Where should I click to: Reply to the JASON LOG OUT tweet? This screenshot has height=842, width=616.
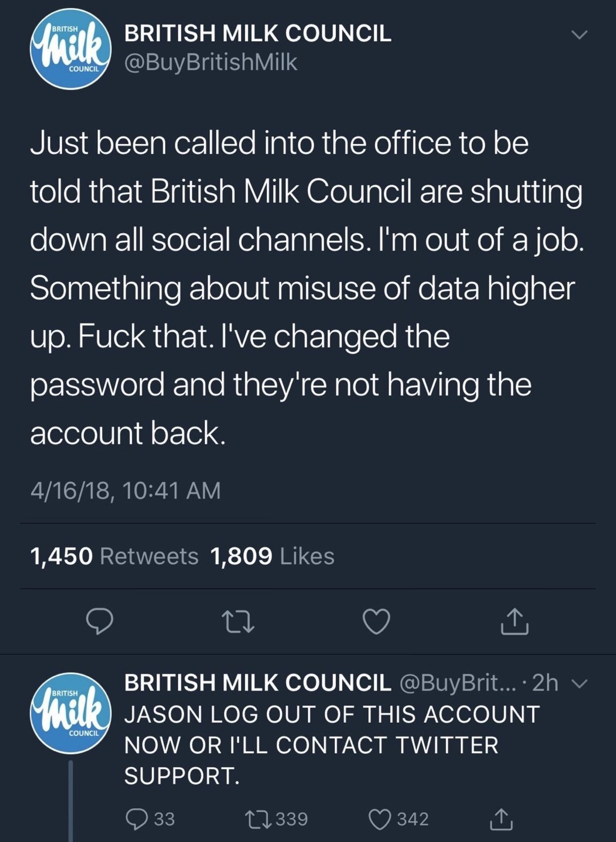click(137, 818)
